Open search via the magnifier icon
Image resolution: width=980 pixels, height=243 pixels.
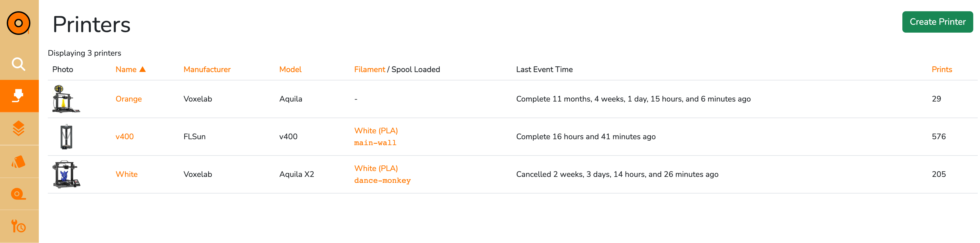click(x=18, y=64)
